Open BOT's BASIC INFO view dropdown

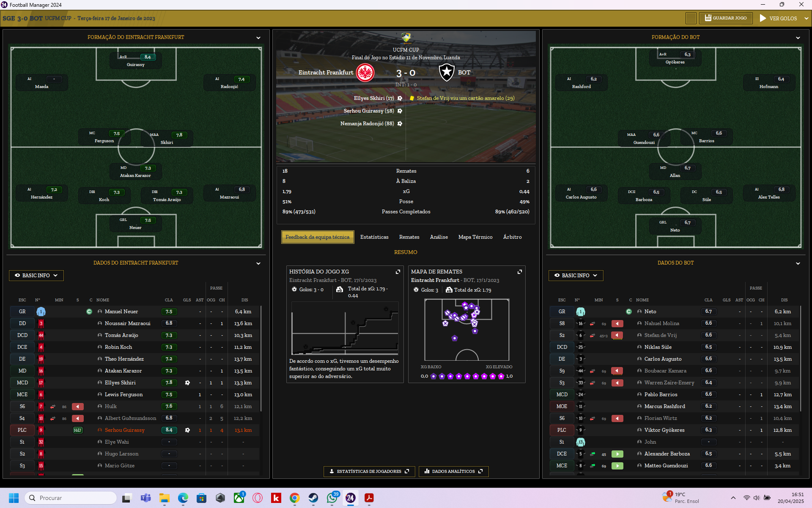click(x=576, y=276)
